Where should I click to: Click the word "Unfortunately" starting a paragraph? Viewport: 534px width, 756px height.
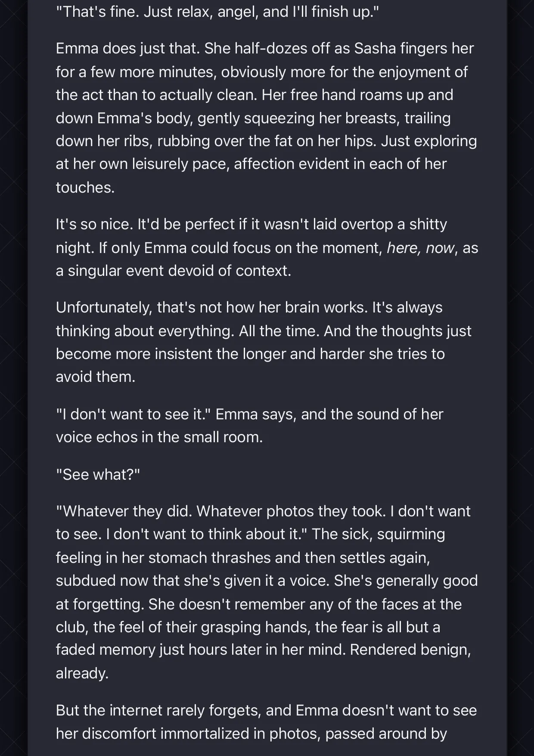(104, 307)
